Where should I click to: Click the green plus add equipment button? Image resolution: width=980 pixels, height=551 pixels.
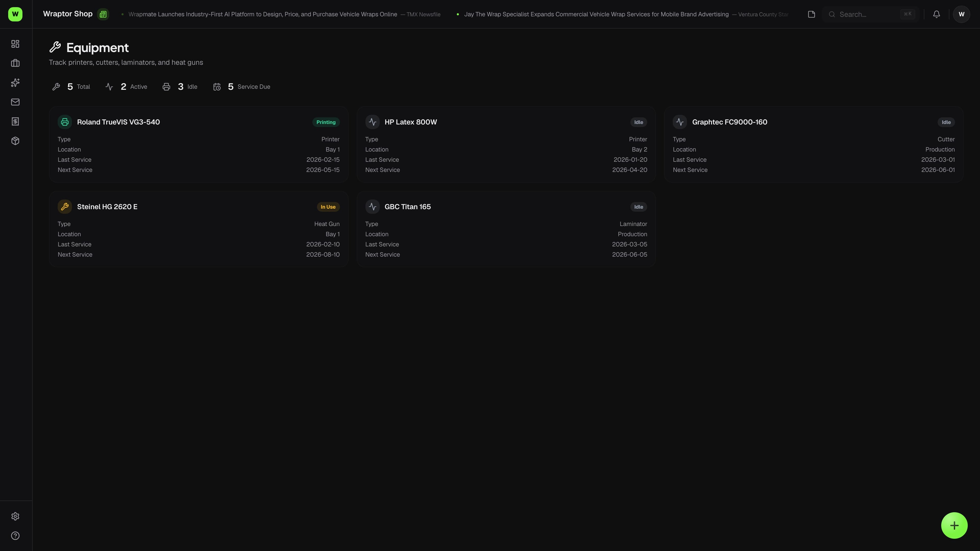click(x=954, y=525)
